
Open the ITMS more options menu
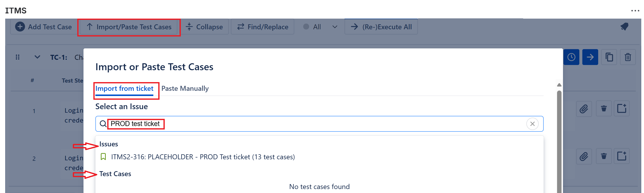(635, 10)
